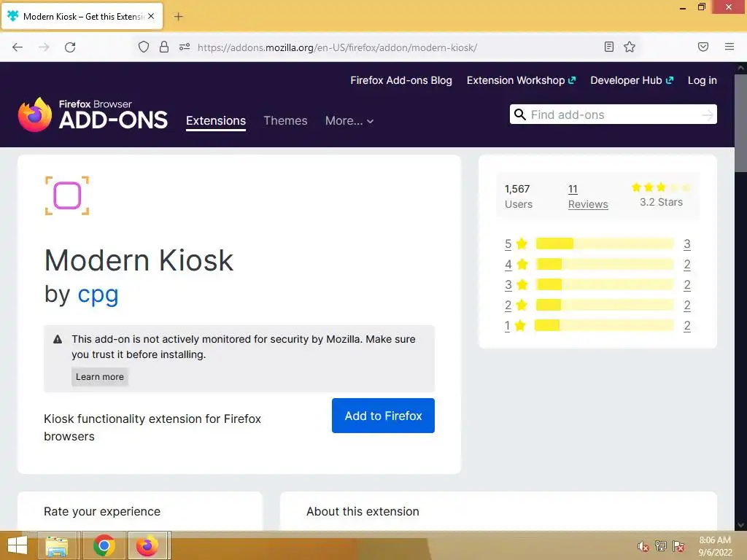747x560 pixels.
Task: Click the 5-star review count 3
Action: [687, 244]
